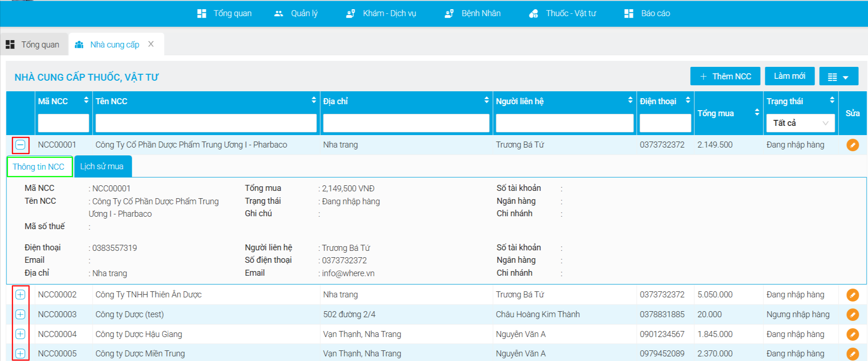Click the Pharbaco company name in first row
Screen dimensions: 868x361
pyautogui.click(x=191, y=145)
